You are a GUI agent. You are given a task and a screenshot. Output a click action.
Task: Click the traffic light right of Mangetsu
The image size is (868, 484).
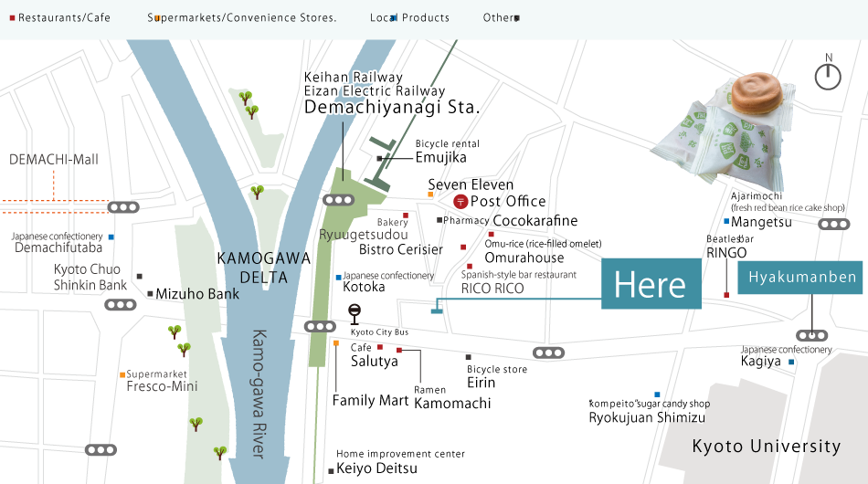[833, 224]
